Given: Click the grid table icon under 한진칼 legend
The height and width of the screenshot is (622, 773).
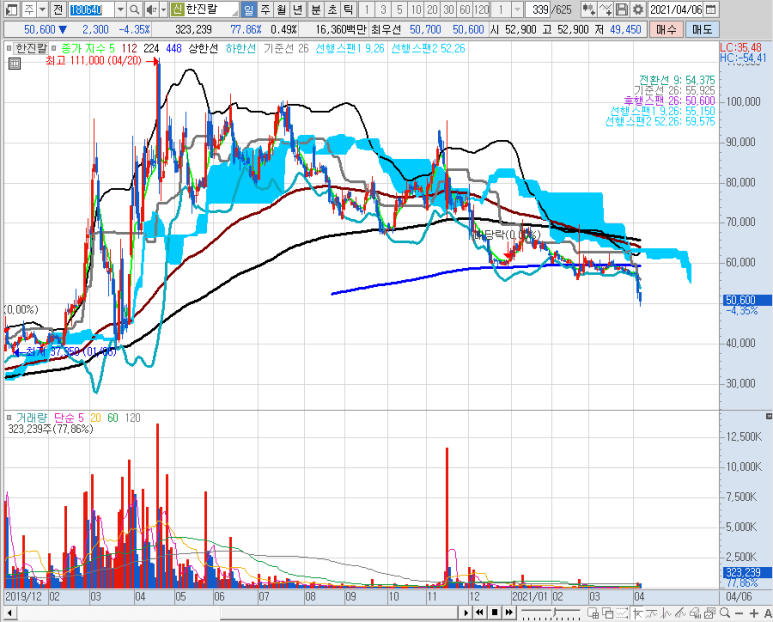Looking at the screenshot, I should click(x=14, y=63).
